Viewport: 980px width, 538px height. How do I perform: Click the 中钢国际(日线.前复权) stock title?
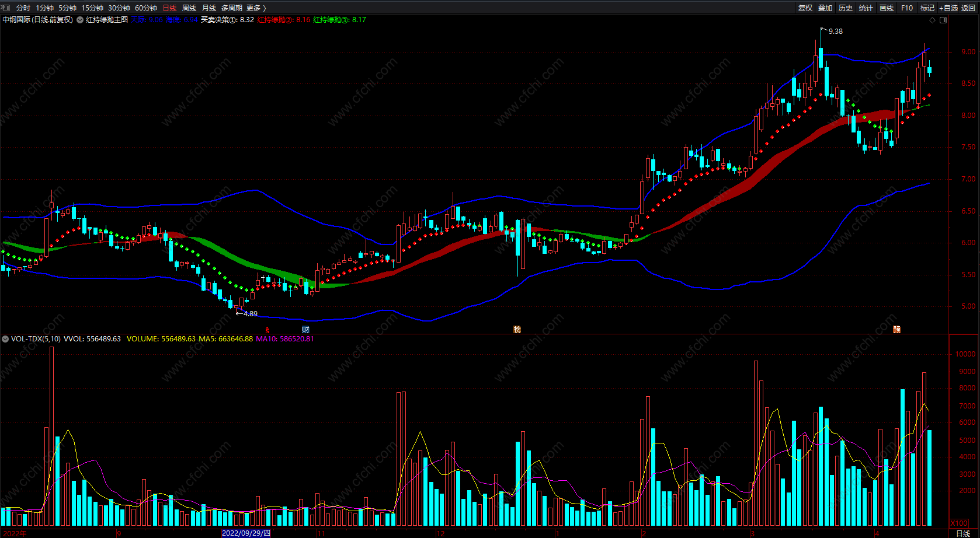38,20
